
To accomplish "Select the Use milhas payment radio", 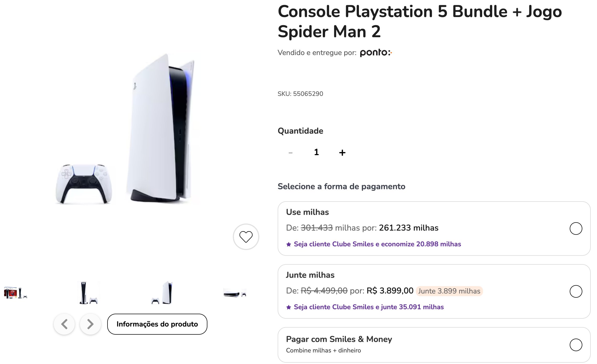I will (576, 229).
